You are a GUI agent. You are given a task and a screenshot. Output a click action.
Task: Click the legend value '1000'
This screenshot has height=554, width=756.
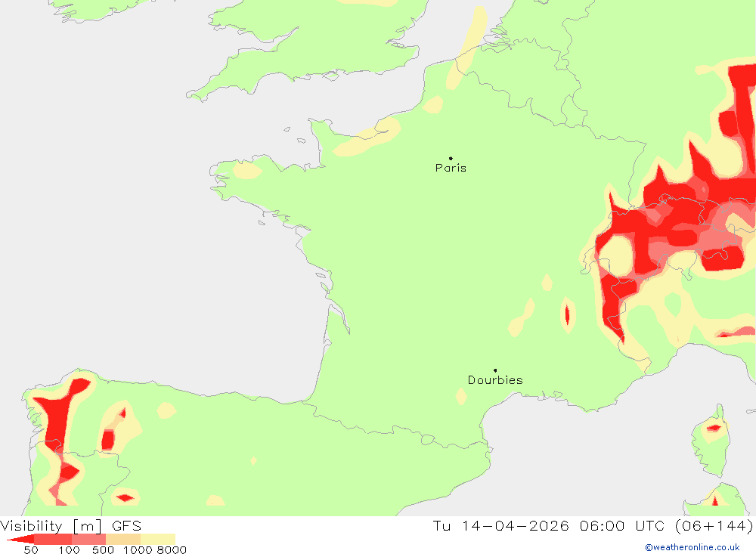point(138,550)
